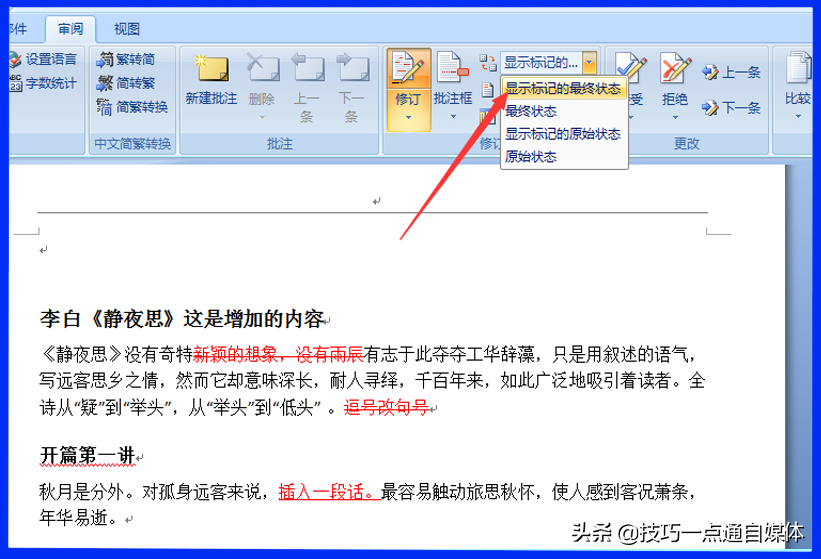Screen dimensions: 821x559
Task: Expand the 删除 comment dropdown arrow
Action: [x=262, y=117]
